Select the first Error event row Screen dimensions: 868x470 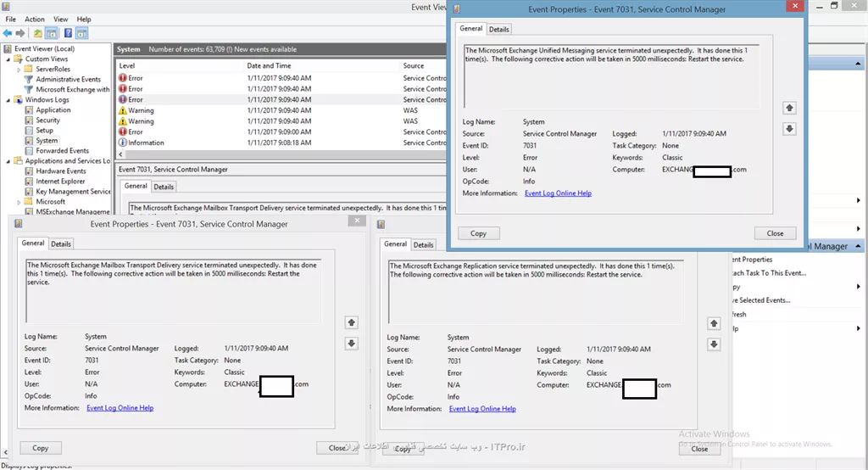[281, 78]
